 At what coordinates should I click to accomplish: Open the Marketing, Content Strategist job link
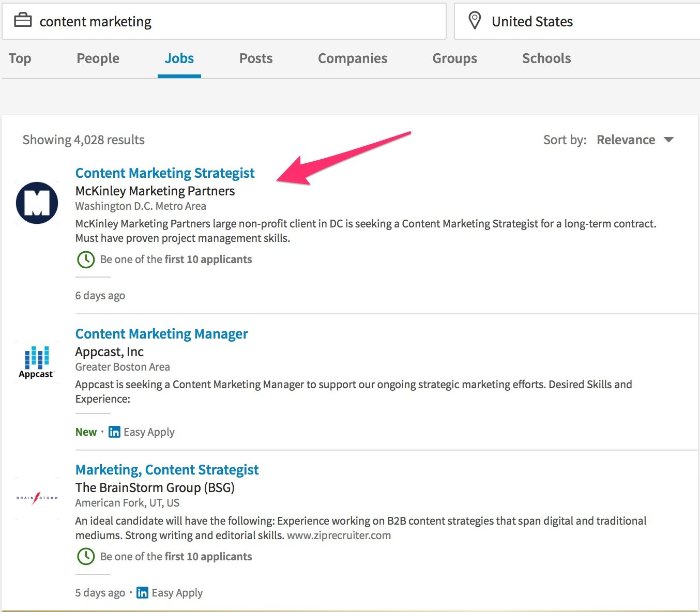[x=167, y=470]
